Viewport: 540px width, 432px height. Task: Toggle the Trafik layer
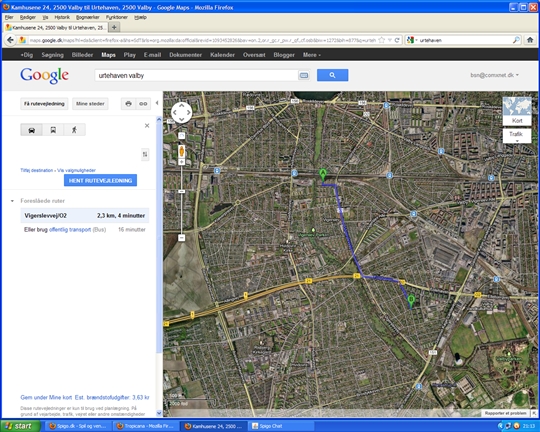click(517, 136)
